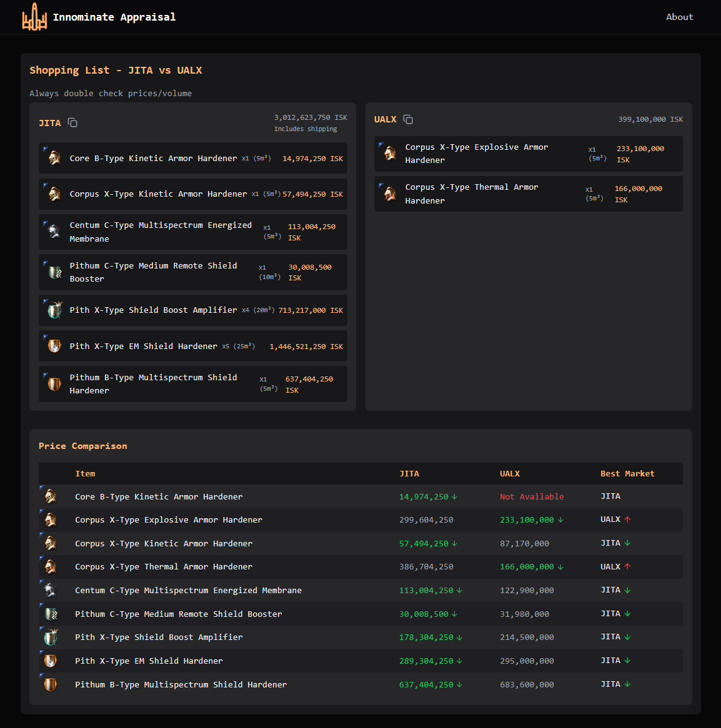The image size is (721, 728).
Task: Click the JITA total 3,012,623,750 ISK
Action: coord(311,117)
